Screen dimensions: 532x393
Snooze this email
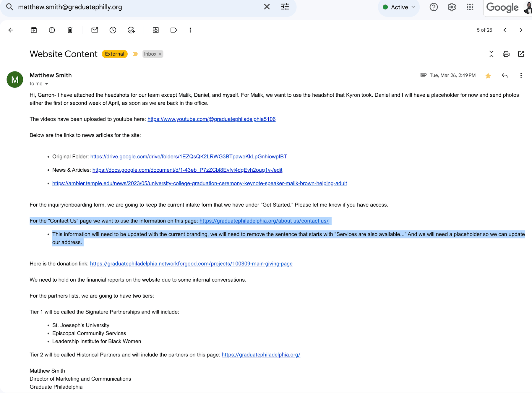coord(113,30)
